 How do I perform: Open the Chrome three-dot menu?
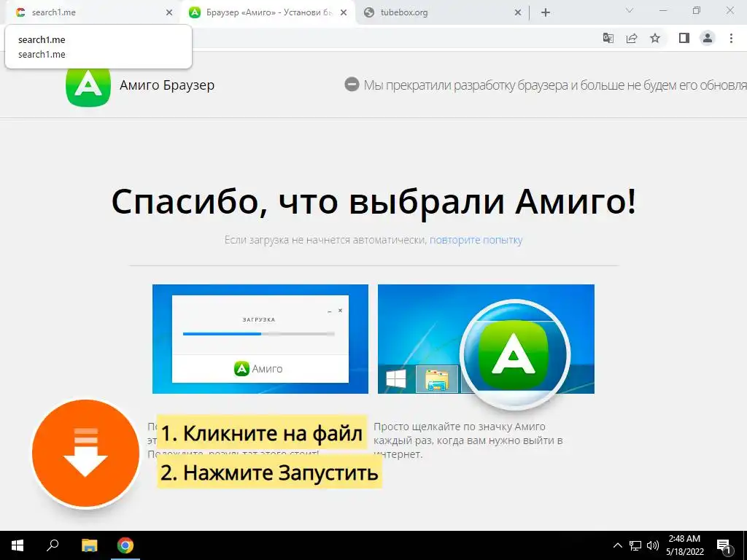731,38
